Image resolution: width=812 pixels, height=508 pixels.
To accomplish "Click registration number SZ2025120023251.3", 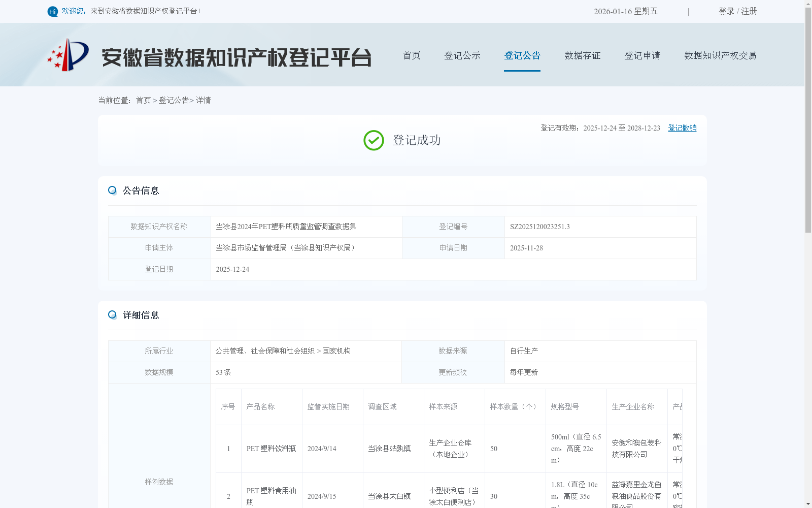I will [540, 227].
